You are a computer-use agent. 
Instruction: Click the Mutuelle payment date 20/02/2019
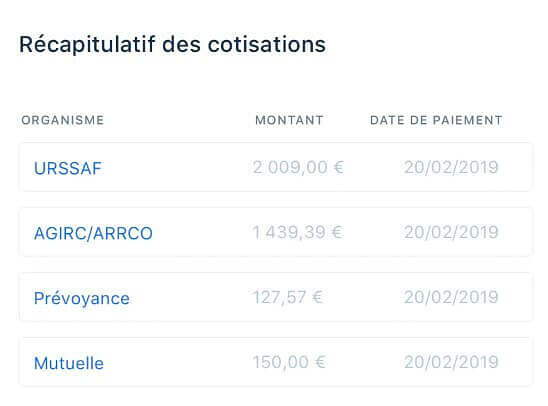(451, 362)
